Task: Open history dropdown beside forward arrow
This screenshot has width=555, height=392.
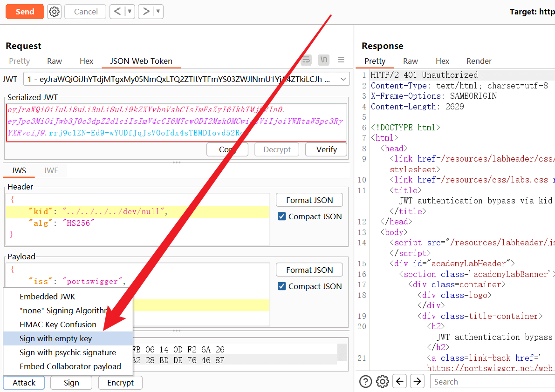Action: [158, 12]
